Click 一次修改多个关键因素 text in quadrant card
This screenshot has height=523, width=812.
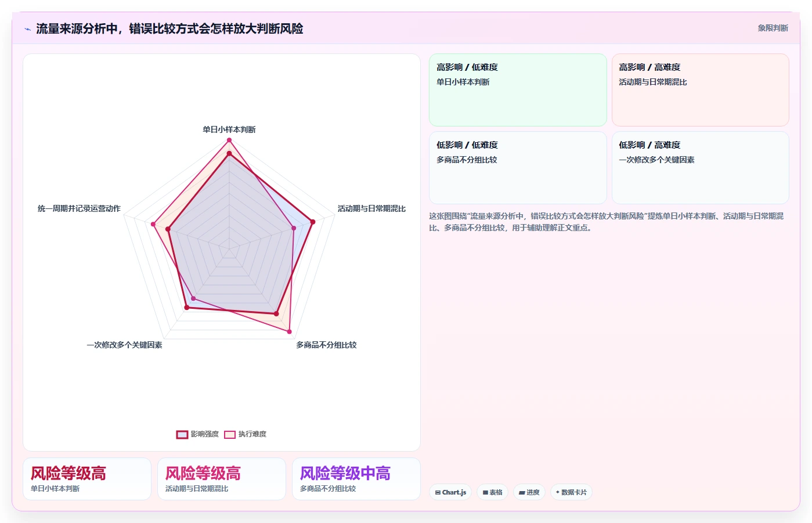[x=656, y=160]
